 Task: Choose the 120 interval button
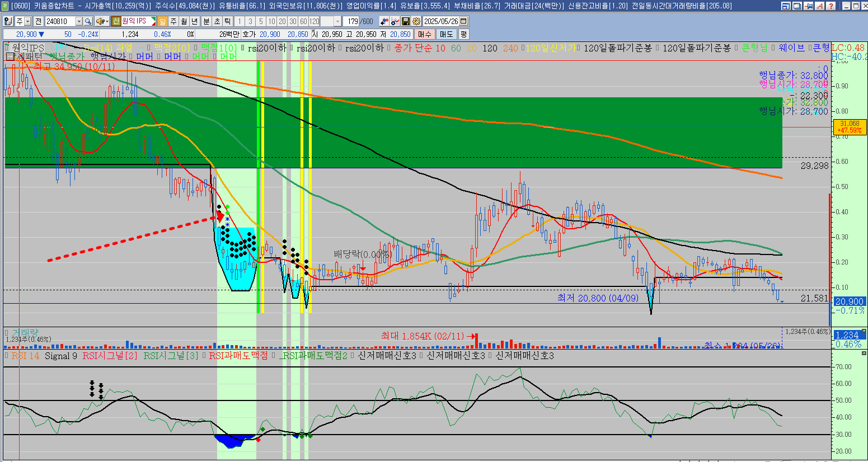pyautogui.click(x=314, y=21)
